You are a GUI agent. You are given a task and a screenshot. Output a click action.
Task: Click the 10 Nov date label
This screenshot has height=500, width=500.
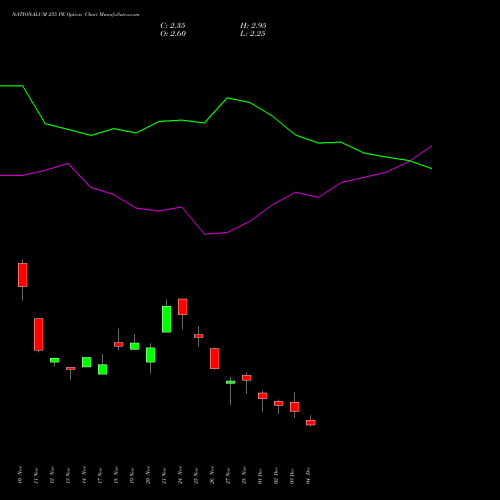(20, 475)
